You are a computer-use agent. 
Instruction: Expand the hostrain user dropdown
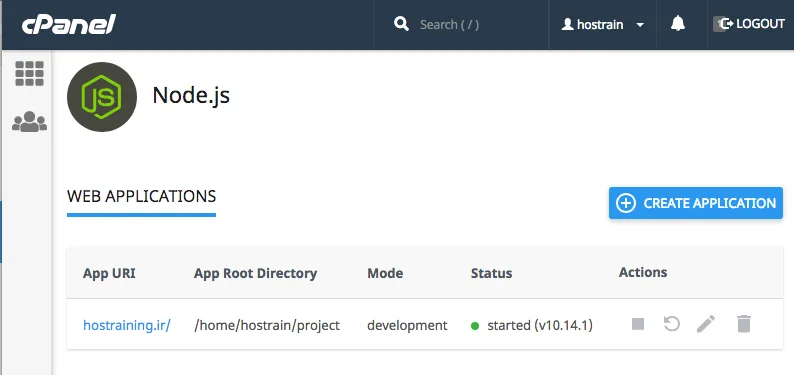click(640, 25)
